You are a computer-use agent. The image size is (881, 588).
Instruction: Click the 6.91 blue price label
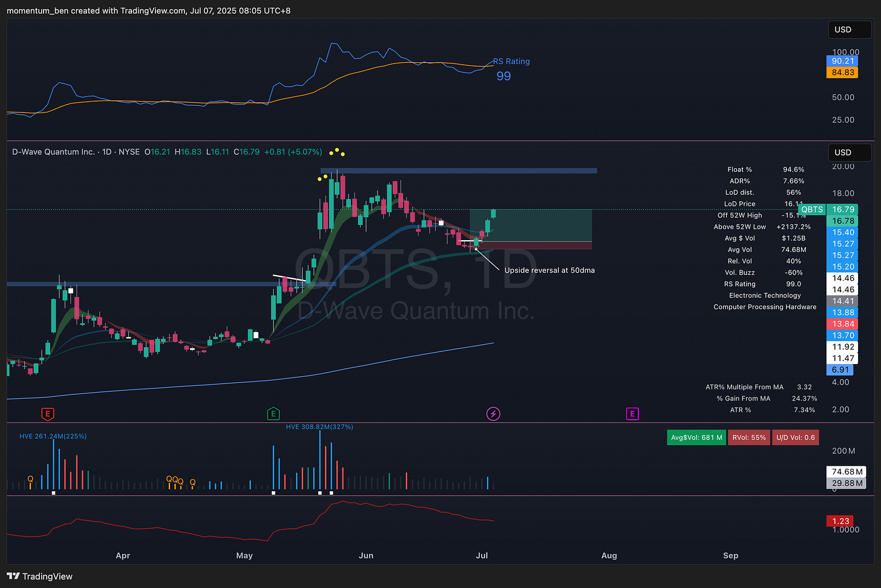pyautogui.click(x=840, y=370)
